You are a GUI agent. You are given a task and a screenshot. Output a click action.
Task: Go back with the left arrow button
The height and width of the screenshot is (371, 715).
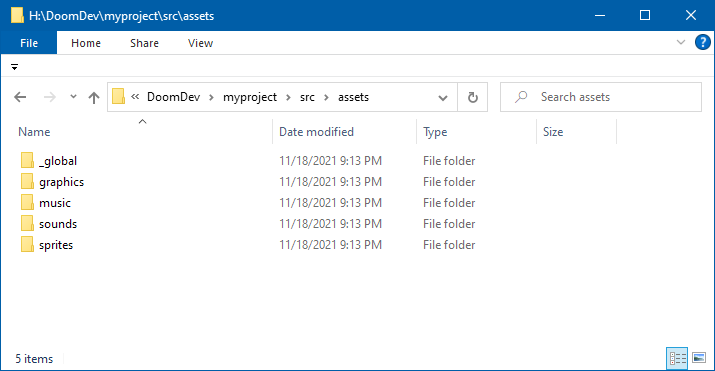coord(20,97)
